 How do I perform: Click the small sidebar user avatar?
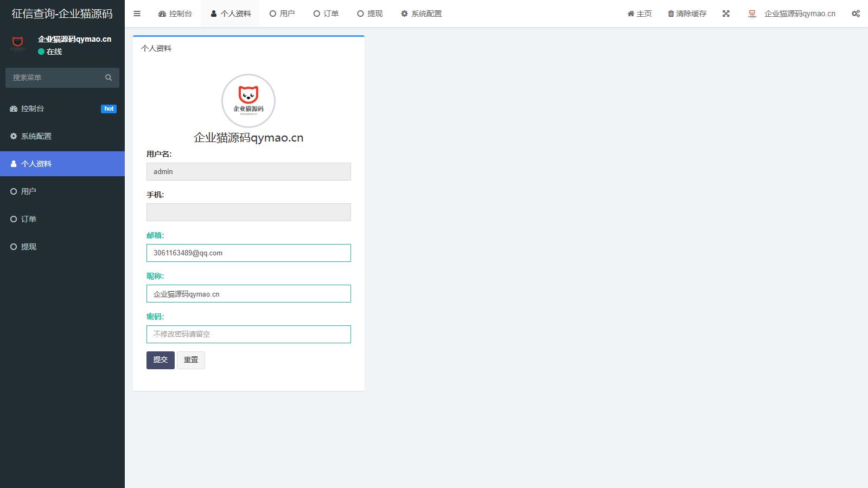(x=18, y=43)
